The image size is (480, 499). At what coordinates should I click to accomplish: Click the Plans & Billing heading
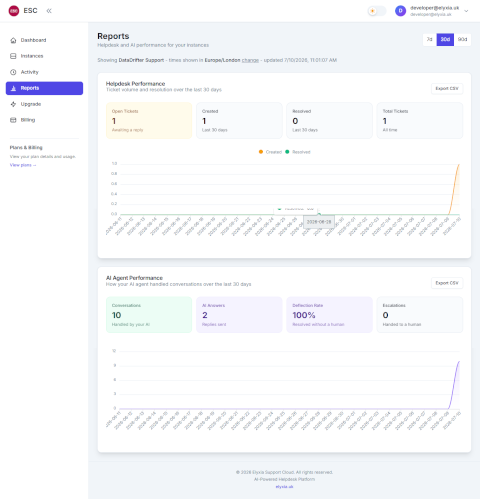(26, 148)
